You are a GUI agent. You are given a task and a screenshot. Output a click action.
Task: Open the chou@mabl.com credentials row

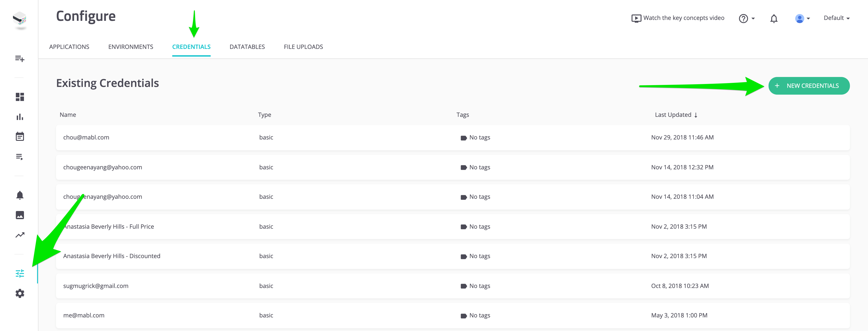86,137
